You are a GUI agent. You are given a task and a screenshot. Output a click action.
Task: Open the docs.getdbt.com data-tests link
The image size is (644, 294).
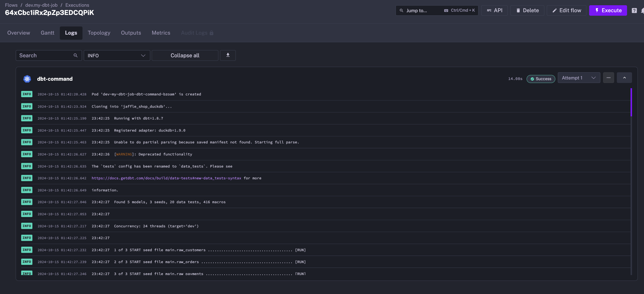[x=166, y=178]
